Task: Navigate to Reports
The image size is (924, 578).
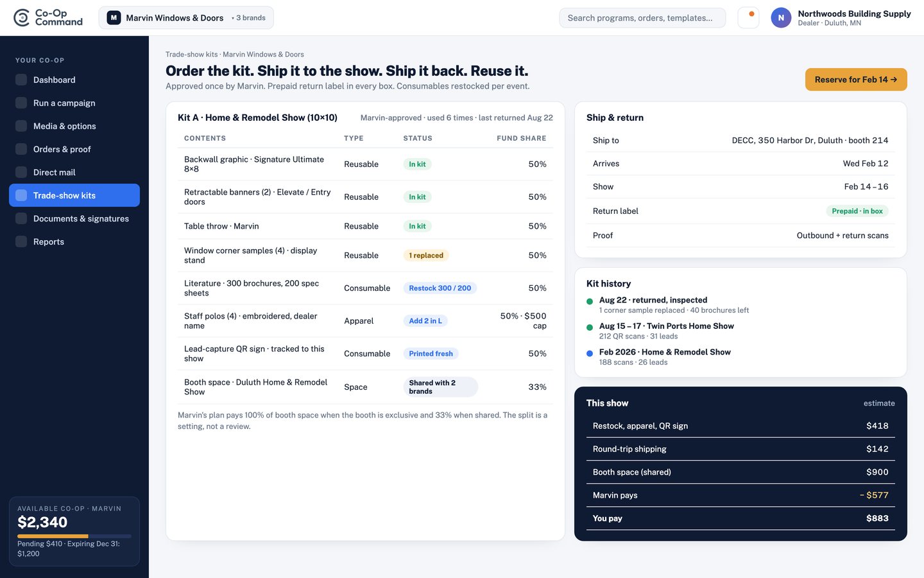Action: (74, 241)
